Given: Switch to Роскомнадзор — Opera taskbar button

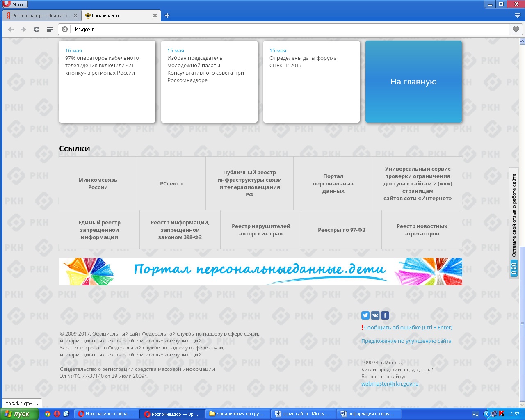Looking at the screenshot, I should [x=172, y=414].
